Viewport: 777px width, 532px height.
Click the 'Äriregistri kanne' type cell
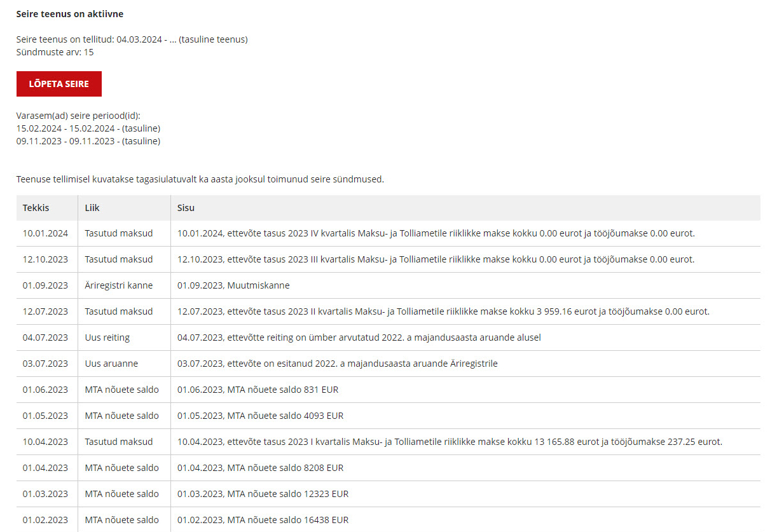click(119, 285)
